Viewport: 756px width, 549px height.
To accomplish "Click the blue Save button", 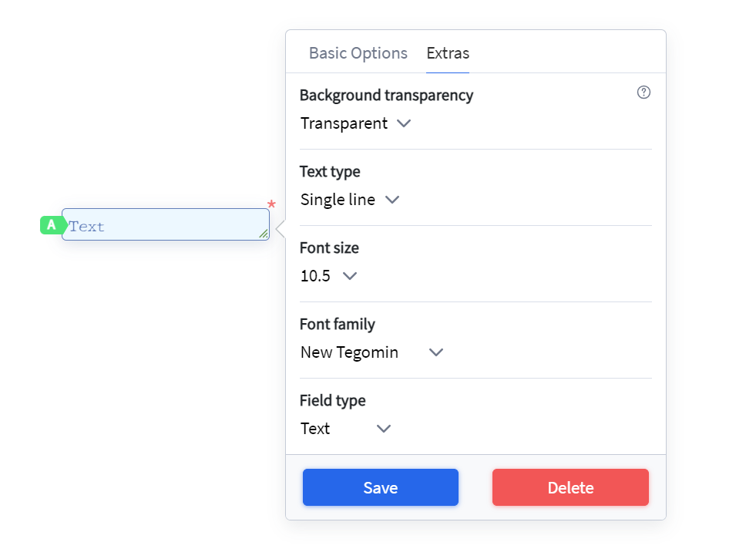I will [x=381, y=487].
